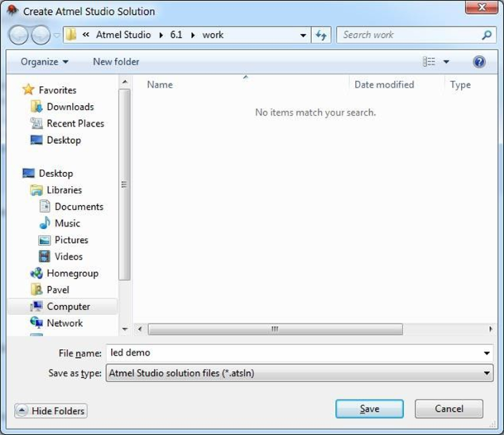Sort by the Date modified column header
504x435 pixels.
point(384,84)
